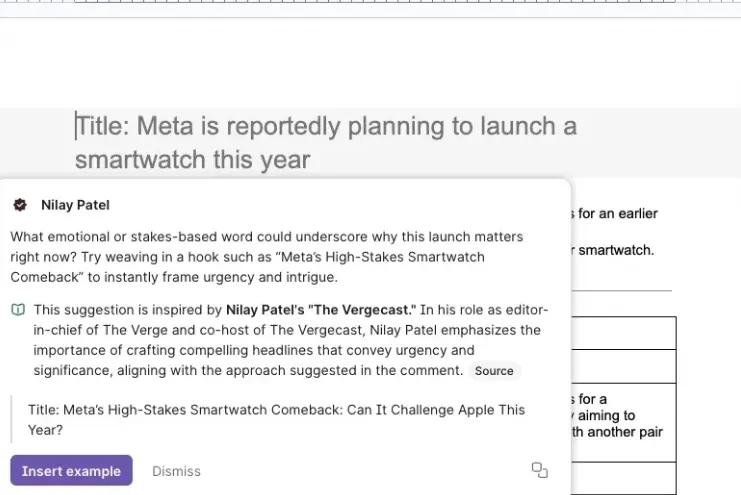
Task: Click the open-book icon beside the inspiration note
Action: tap(18, 310)
